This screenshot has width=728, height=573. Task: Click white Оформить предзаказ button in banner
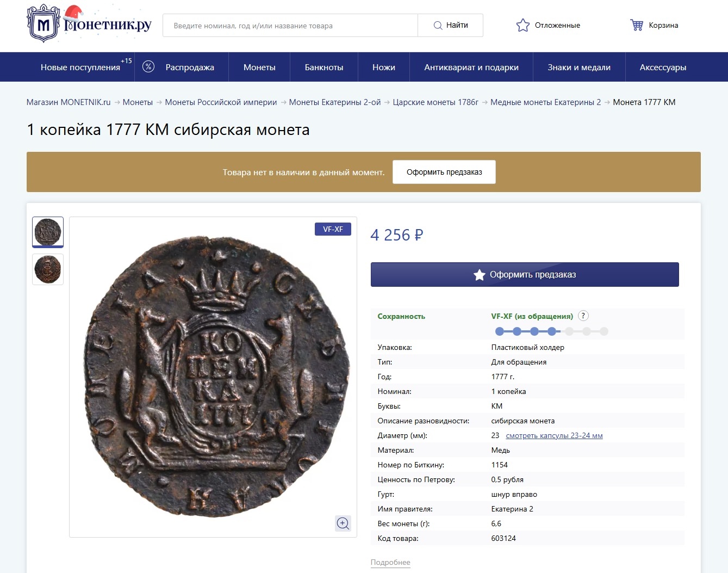[x=444, y=172]
